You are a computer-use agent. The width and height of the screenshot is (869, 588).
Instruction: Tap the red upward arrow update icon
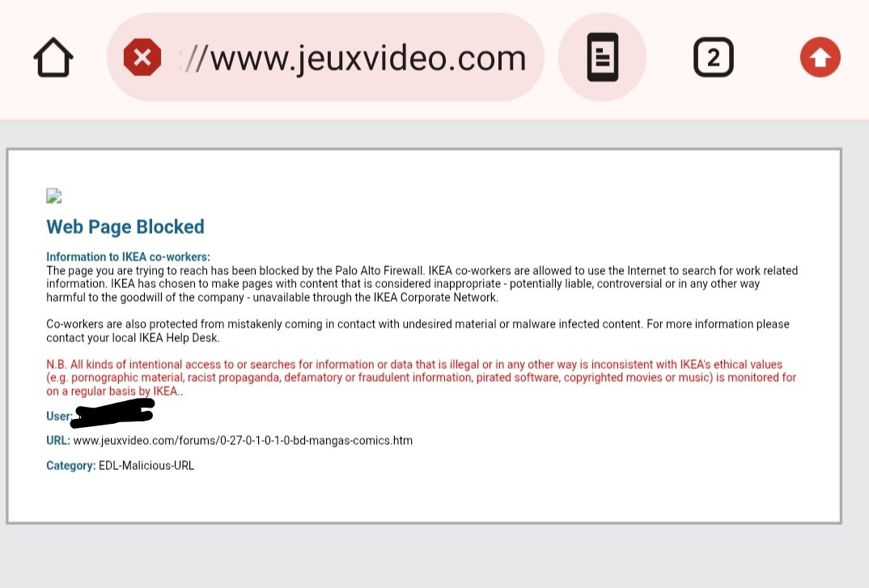(820, 57)
